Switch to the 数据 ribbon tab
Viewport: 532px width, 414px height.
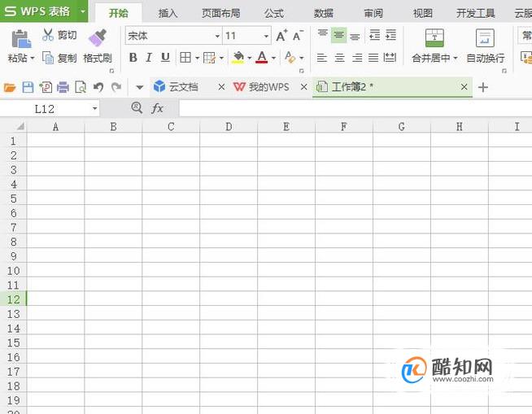click(x=323, y=13)
